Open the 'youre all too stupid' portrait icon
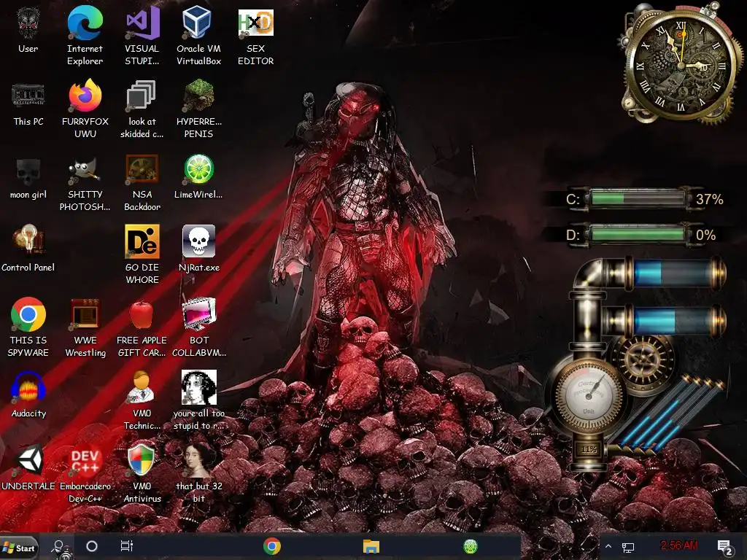This screenshot has width=747, height=560. 198,388
